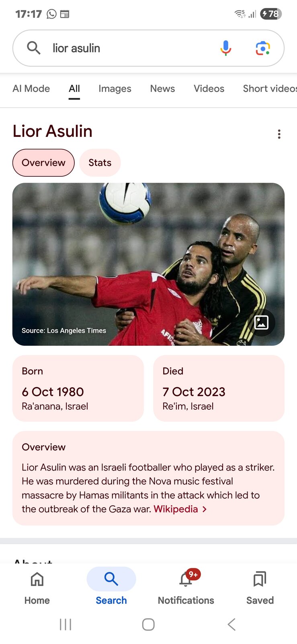
Task: Open Google Lens camera search
Action: pos(263,48)
